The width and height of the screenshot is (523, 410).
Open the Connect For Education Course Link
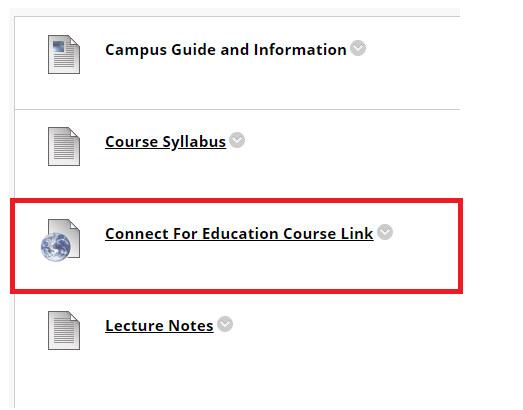point(239,234)
